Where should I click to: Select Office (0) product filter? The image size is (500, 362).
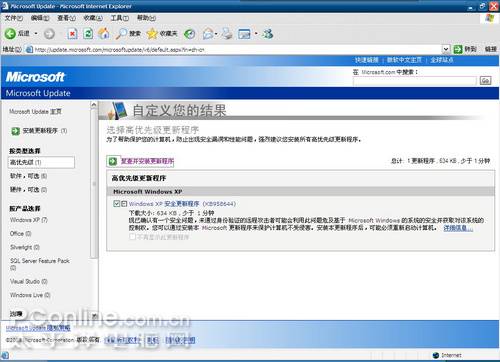click(x=21, y=234)
